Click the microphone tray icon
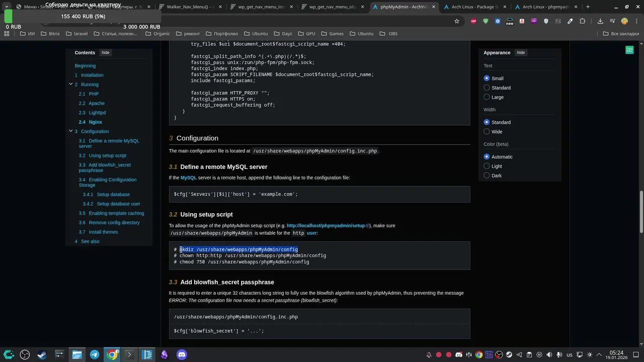The height and width of the screenshot is (362, 644). tap(559, 355)
